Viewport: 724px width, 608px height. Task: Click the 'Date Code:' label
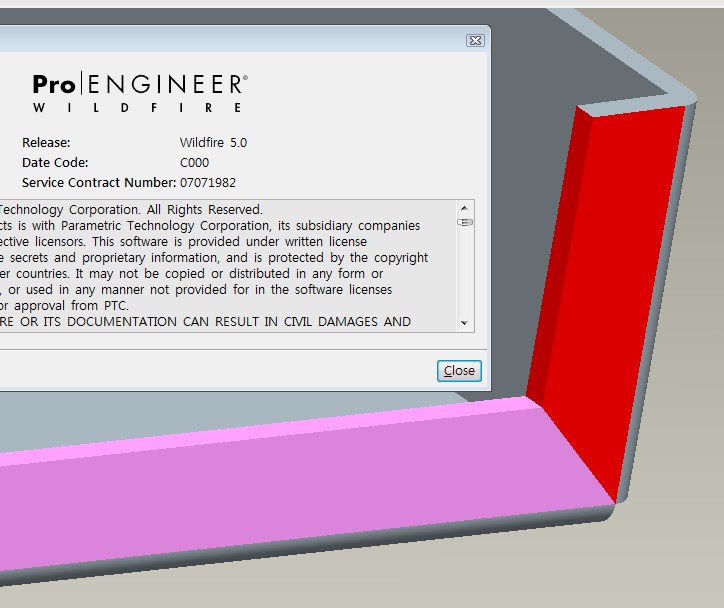point(55,163)
